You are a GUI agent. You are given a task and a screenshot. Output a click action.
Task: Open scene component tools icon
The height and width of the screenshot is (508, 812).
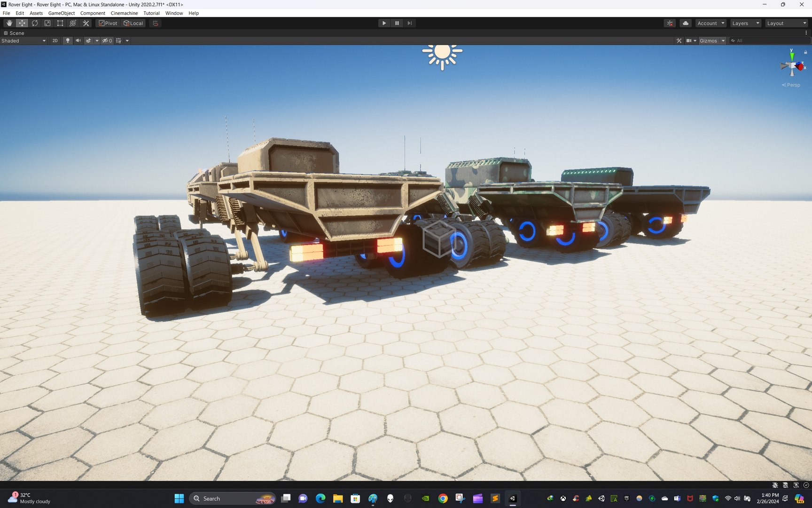click(x=679, y=41)
